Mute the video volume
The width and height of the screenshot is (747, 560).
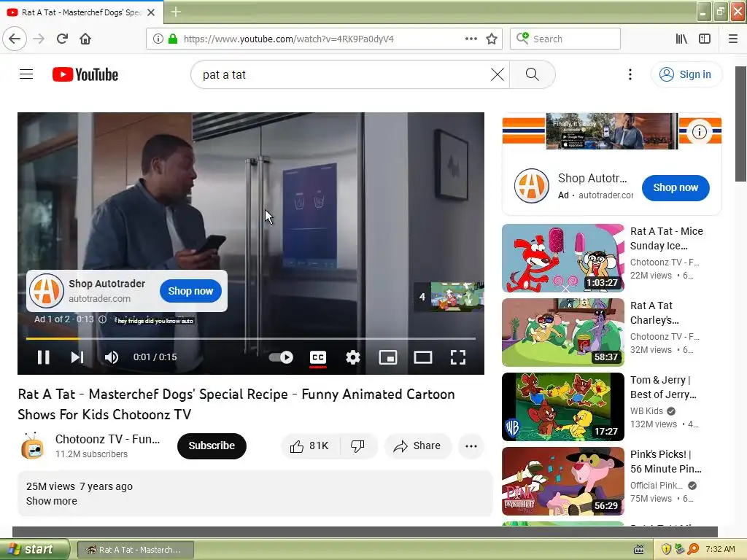(112, 357)
